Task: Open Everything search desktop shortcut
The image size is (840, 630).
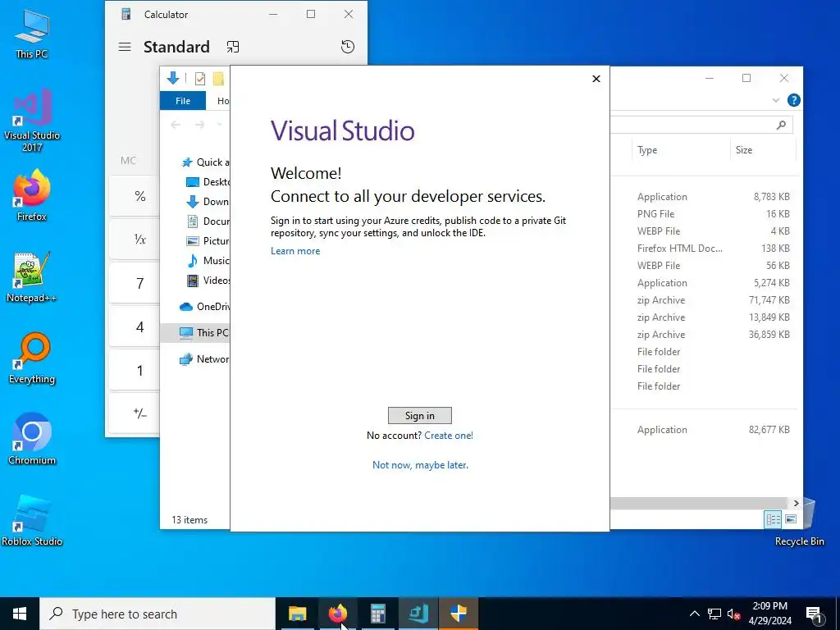Action: (x=32, y=358)
